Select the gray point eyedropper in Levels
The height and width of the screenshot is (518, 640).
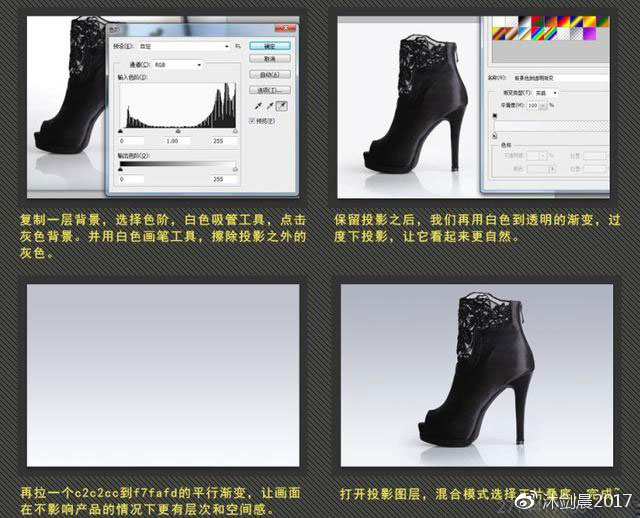coord(270,106)
